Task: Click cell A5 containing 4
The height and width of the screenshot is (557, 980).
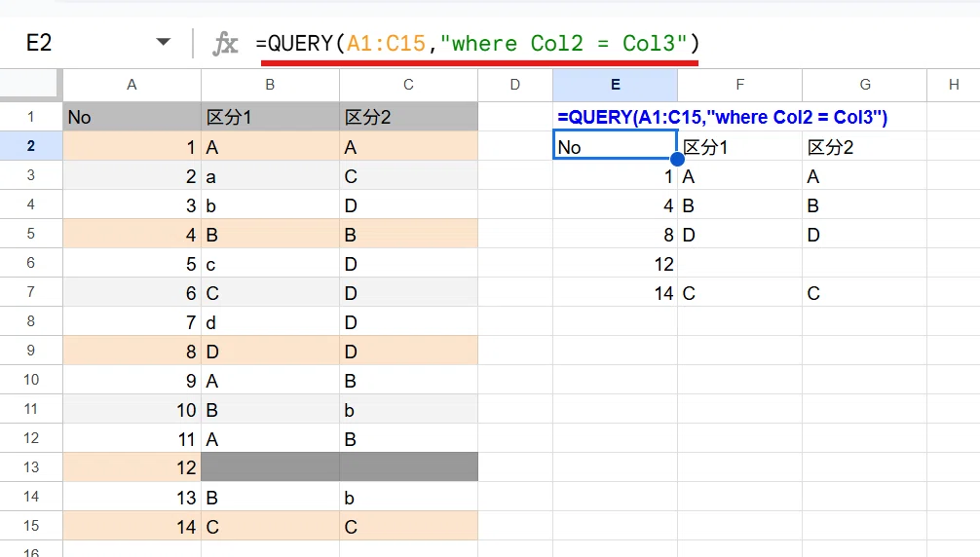Action: [x=132, y=234]
